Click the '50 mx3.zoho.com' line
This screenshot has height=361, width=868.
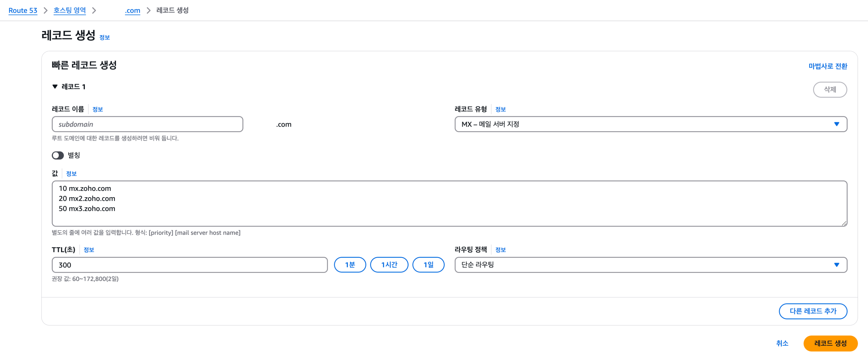coord(87,209)
